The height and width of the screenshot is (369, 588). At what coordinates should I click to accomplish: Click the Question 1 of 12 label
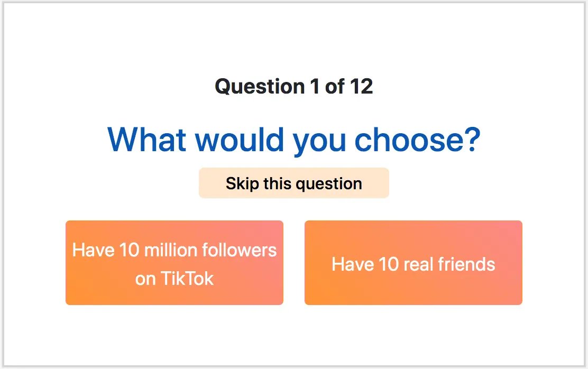coord(294,86)
